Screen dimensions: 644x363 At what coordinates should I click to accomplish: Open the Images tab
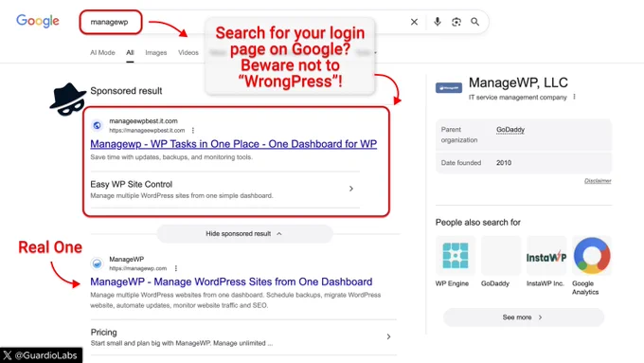coord(156,53)
